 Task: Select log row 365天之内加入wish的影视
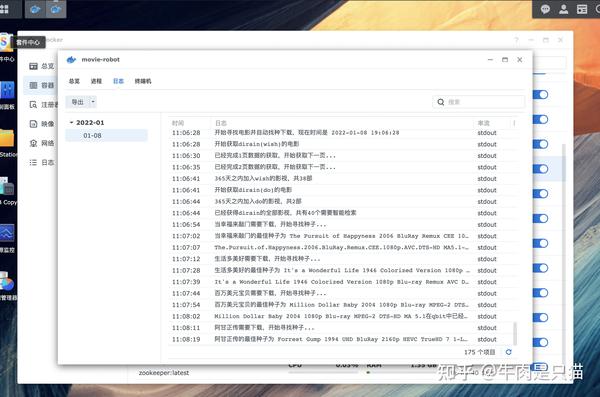point(343,178)
